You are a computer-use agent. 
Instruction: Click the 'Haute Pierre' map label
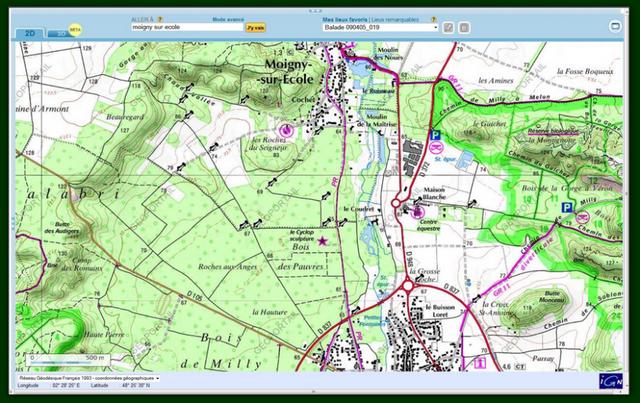pyautogui.click(x=104, y=334)
